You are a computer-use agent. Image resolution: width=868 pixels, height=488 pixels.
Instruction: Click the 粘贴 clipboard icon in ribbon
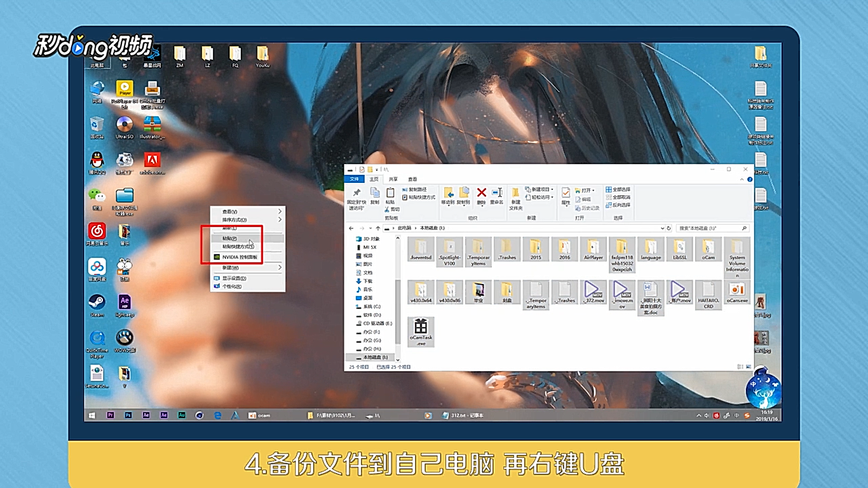390,193
